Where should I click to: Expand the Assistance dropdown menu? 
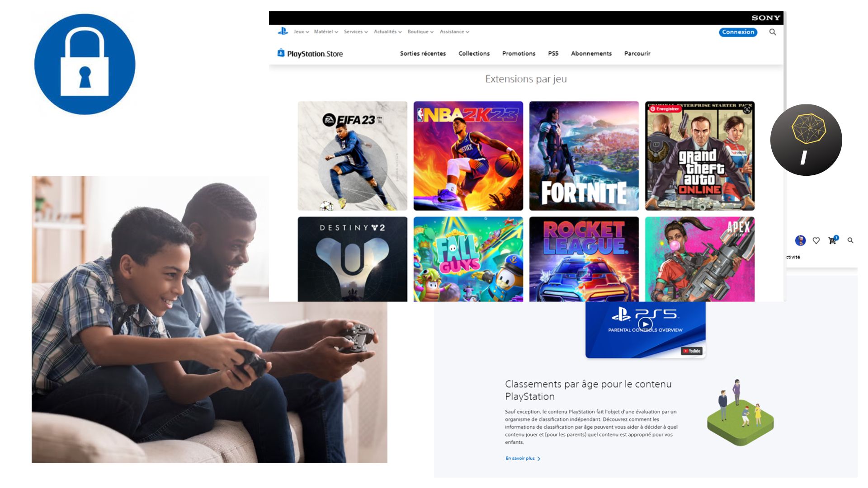(454, 32)
